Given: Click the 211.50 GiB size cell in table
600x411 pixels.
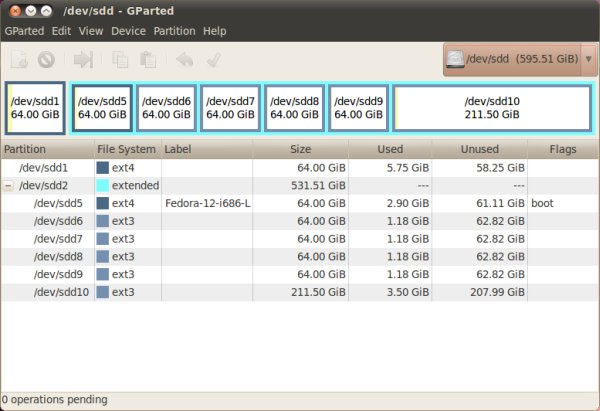Looking at the screenshot, I should coord(318,292).
